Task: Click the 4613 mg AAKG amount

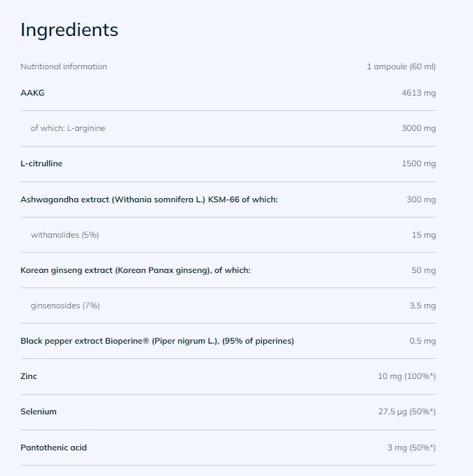Action: point(418,92)
